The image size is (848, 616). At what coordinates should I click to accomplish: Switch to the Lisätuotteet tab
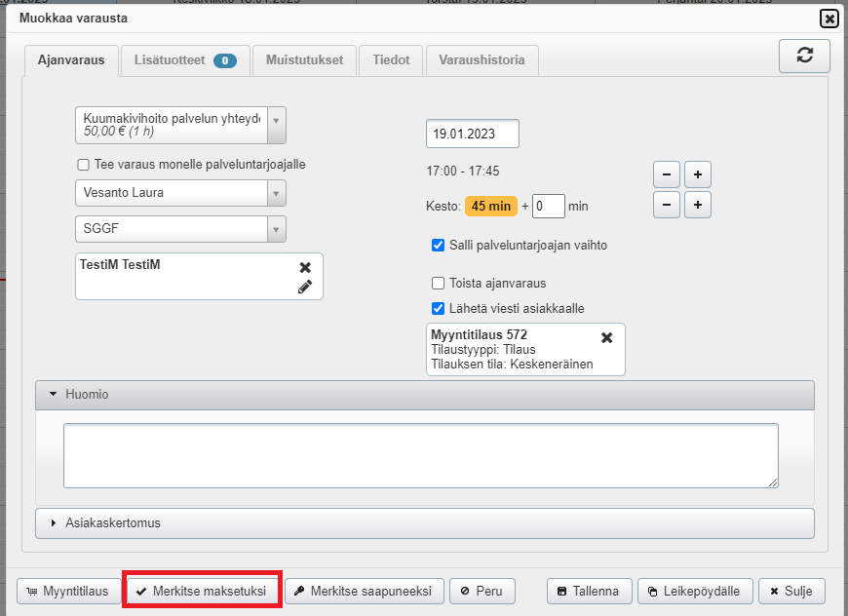184,60
